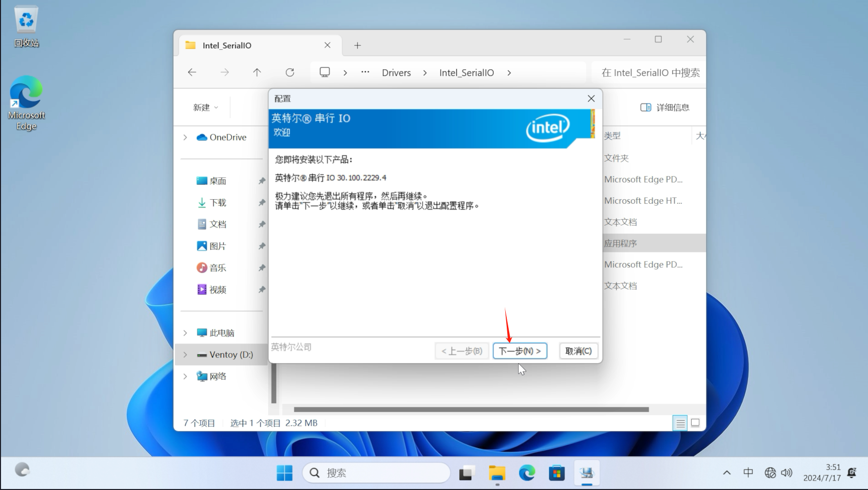Open the Recycle Bin desktop icon
The width and height of the screenshot is (868, 490).
[x=26, y=27]
